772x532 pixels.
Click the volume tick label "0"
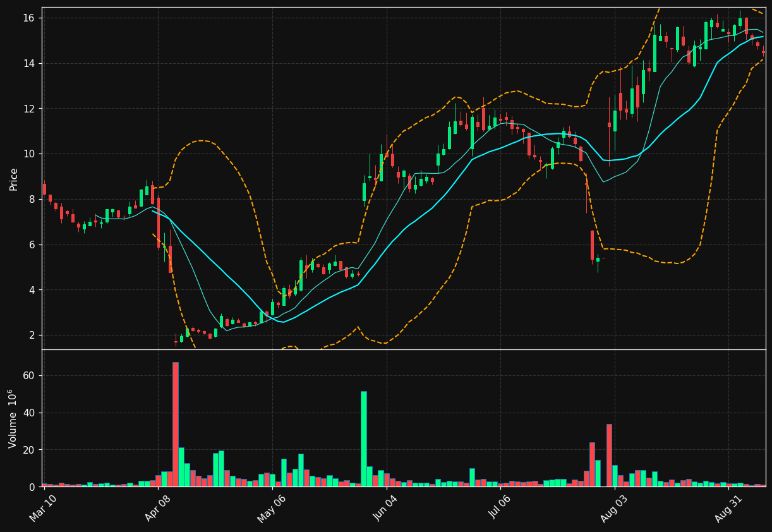(x=33, y=487)
